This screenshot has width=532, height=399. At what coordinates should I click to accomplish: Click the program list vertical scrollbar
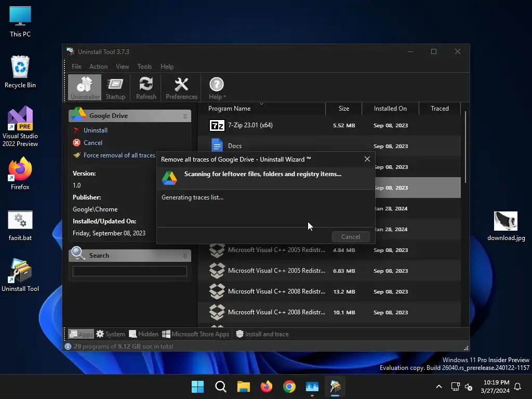465,147
